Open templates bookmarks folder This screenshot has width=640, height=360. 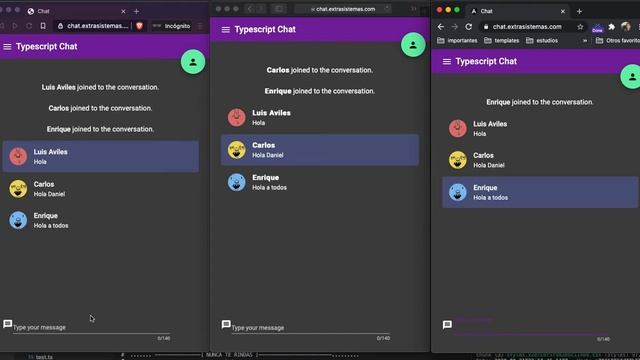coord(502,40)
